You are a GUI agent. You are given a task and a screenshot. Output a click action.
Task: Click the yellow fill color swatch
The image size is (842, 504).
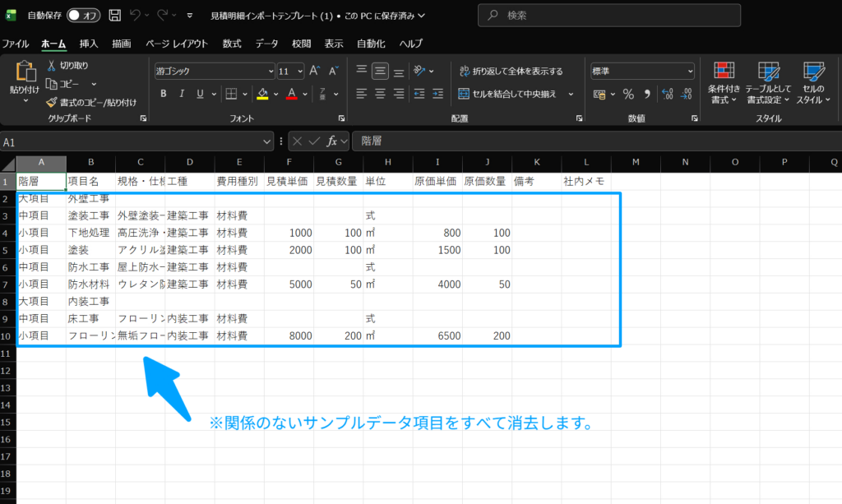point(261,94)
